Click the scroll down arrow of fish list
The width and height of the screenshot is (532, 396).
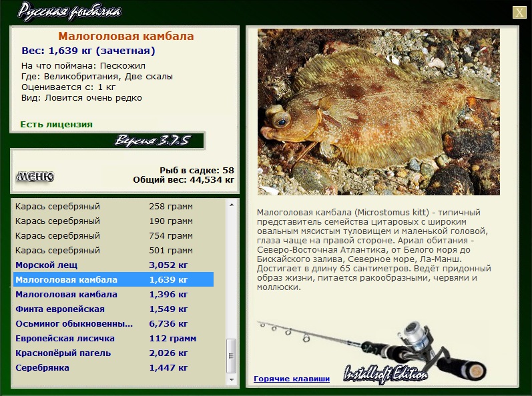pyautogui.click(x=232, y=380)
